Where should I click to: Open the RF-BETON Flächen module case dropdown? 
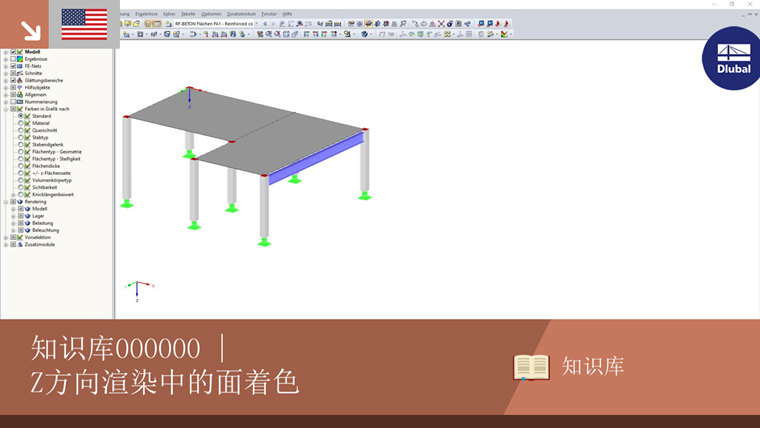(256, 24)
